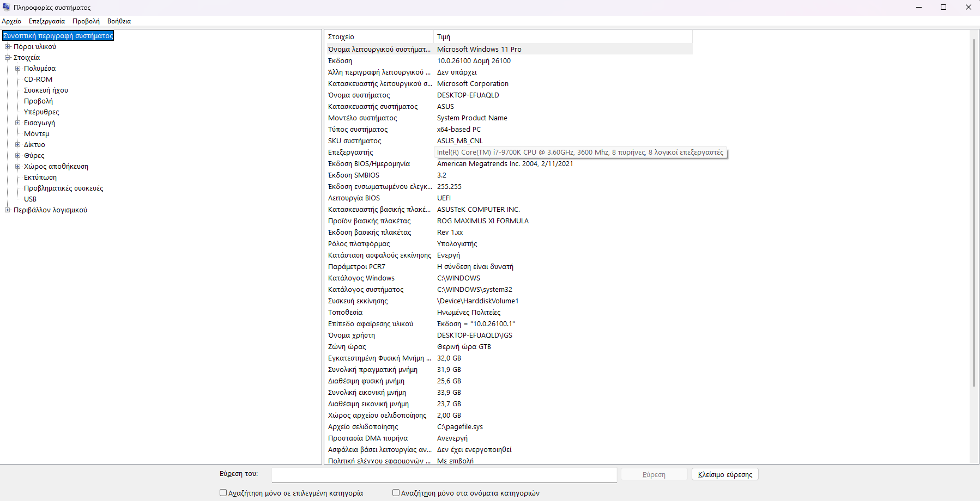This screenshot has width=980, height=501.
Task: Open the Αρχείο menu
Action: [11, 21]
